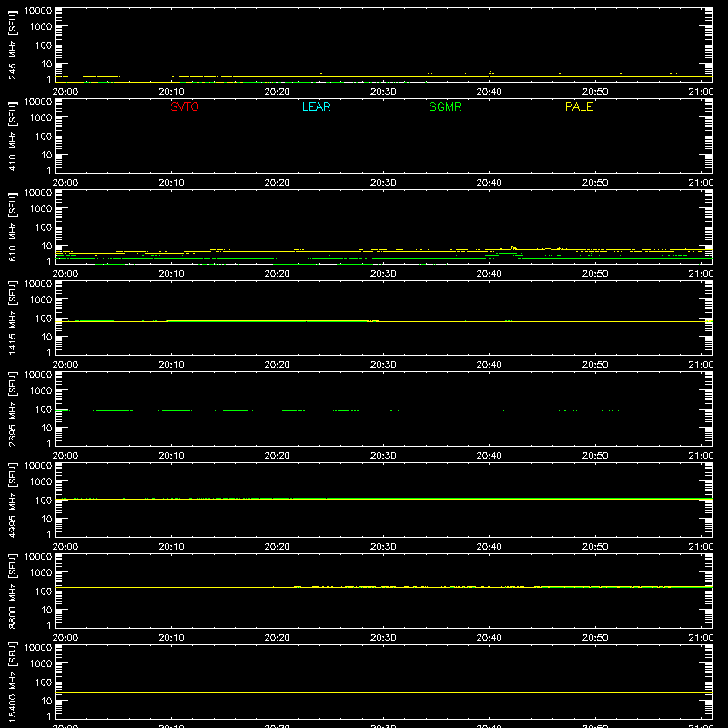The image size is (728, 728).
Task: Click the 20:40 time label below 2695 MHz panel
Action: [x=489, y=456]
